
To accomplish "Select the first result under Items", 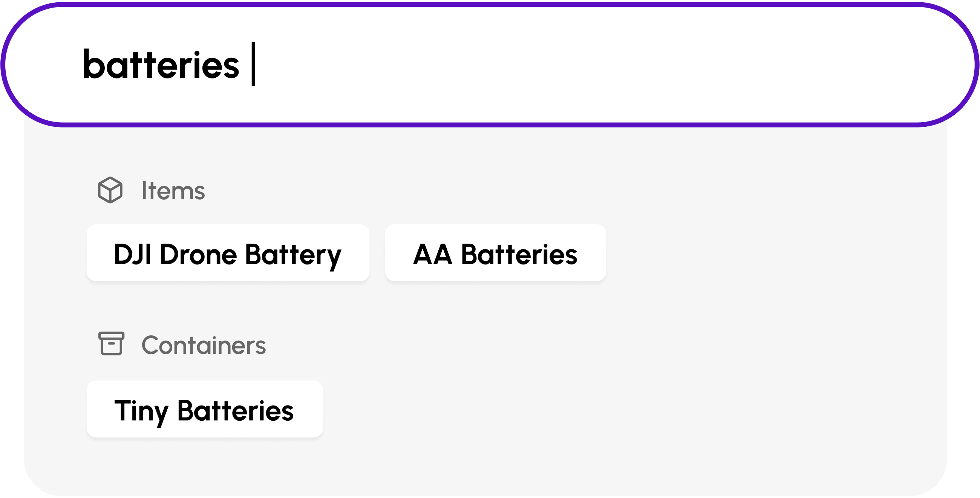I will 228,253.
